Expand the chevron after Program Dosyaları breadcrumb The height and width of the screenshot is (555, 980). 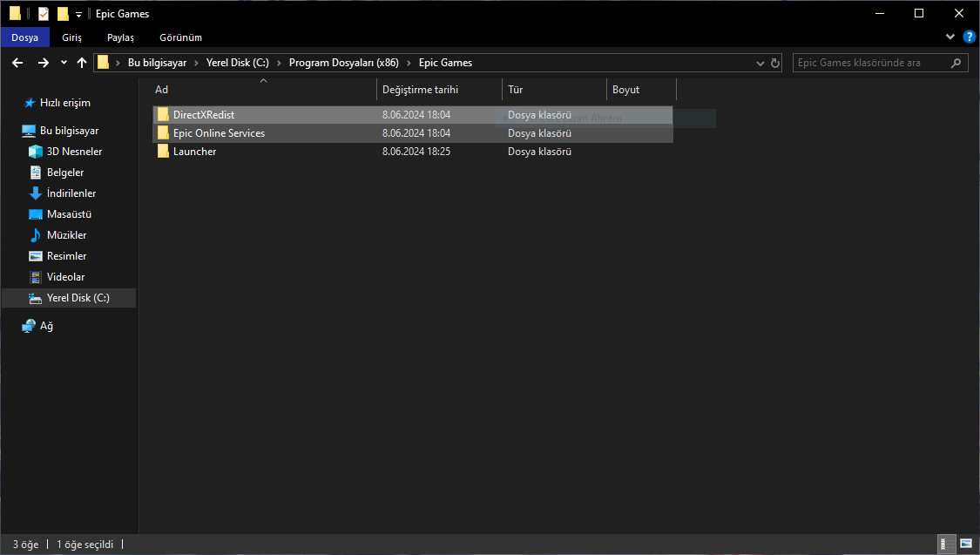pyautogui.click(x=409, y=63)
